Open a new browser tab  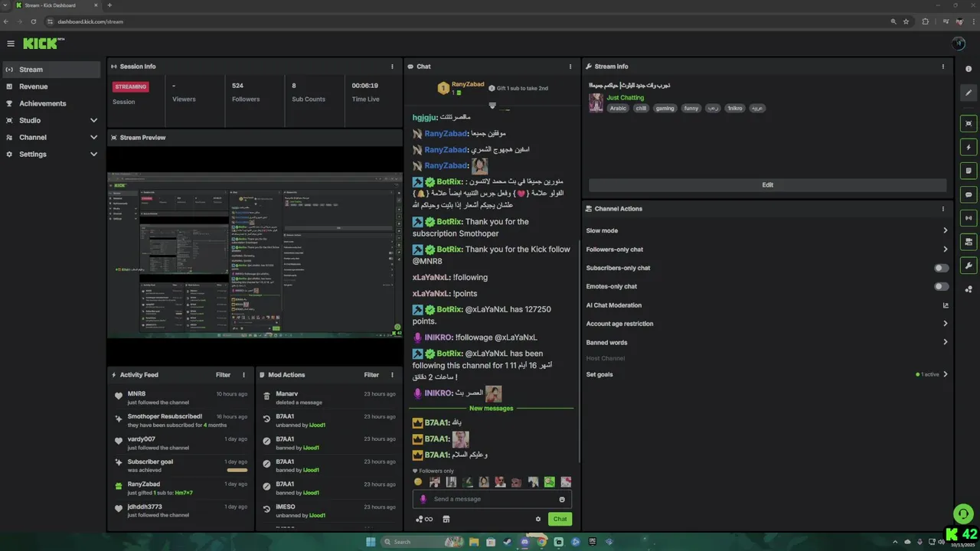tap(109, 5)
